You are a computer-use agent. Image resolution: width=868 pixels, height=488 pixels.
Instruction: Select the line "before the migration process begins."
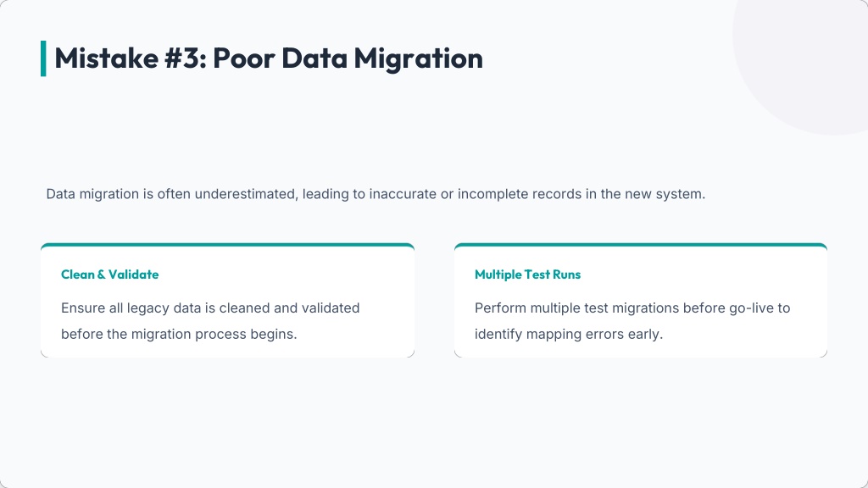point(179,334)
